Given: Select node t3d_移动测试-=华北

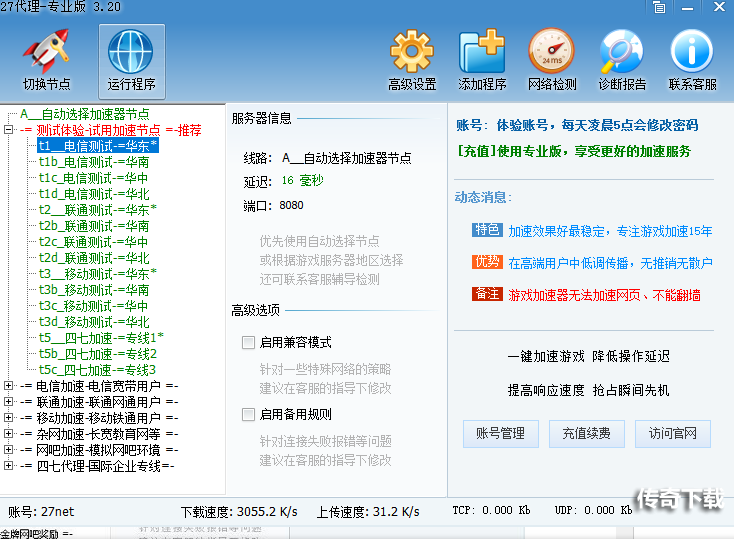Looking at the screenshot, I should coord(94,322).
